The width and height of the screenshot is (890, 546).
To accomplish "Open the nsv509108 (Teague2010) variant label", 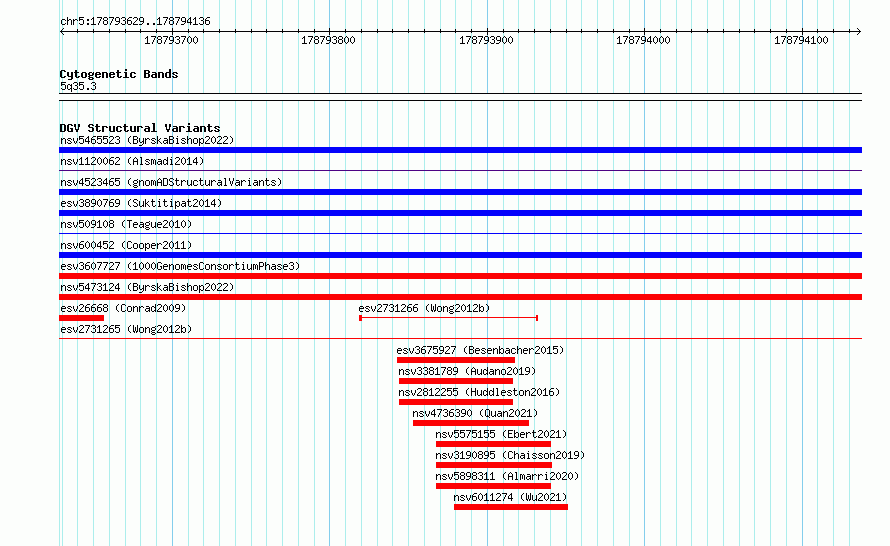I will tap(126, 224).
